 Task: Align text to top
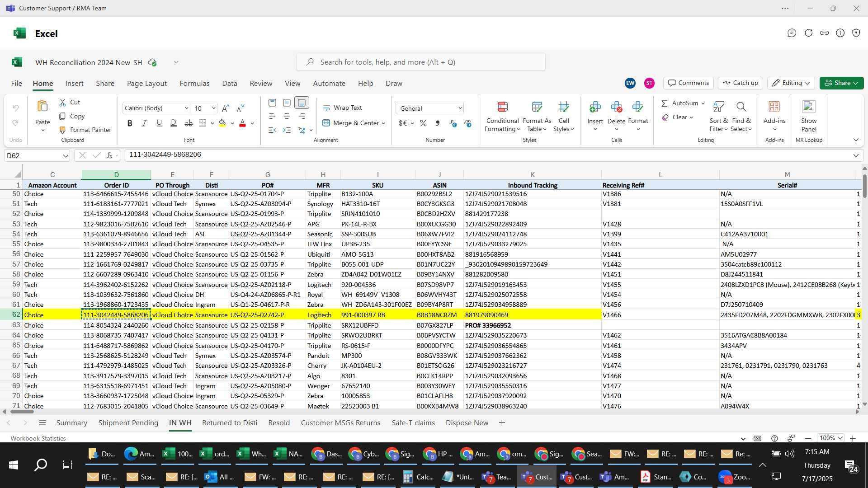[272, 103]
